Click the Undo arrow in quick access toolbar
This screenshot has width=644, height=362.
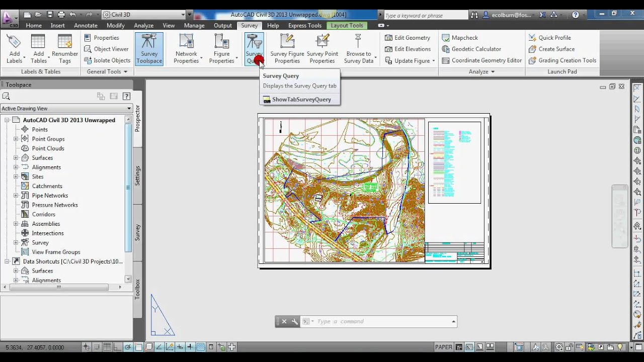coord(73,15)
